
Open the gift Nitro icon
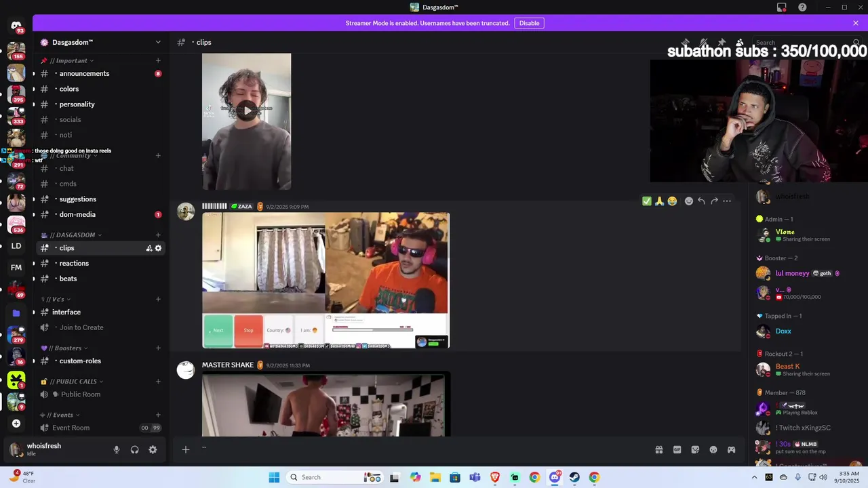pyautogui.click(x=658, y=449)
